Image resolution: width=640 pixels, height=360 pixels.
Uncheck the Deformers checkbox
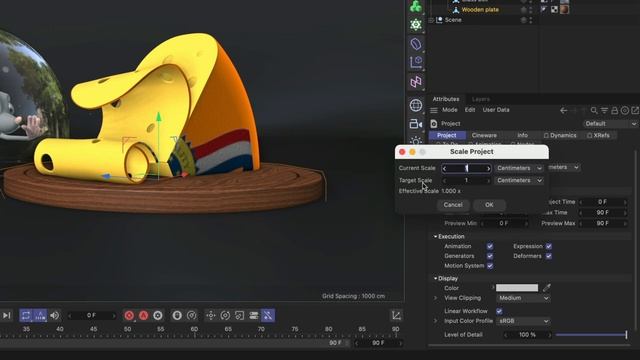[x=549, y=256]
